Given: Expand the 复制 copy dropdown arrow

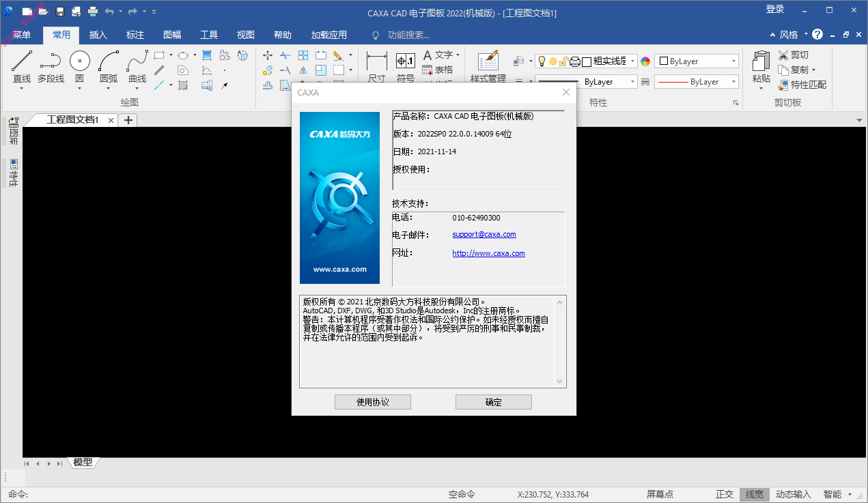Looking at the screenshot, I should (x=814, y=70).
